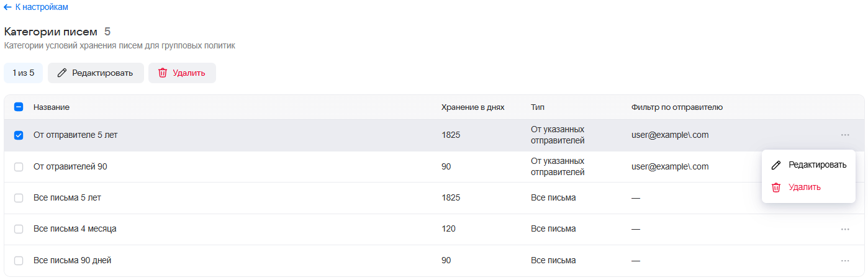Screen dimensions: 868x280
Task: Click the red trash icon in the top Удалить button
Action: (x=163, y=73)
